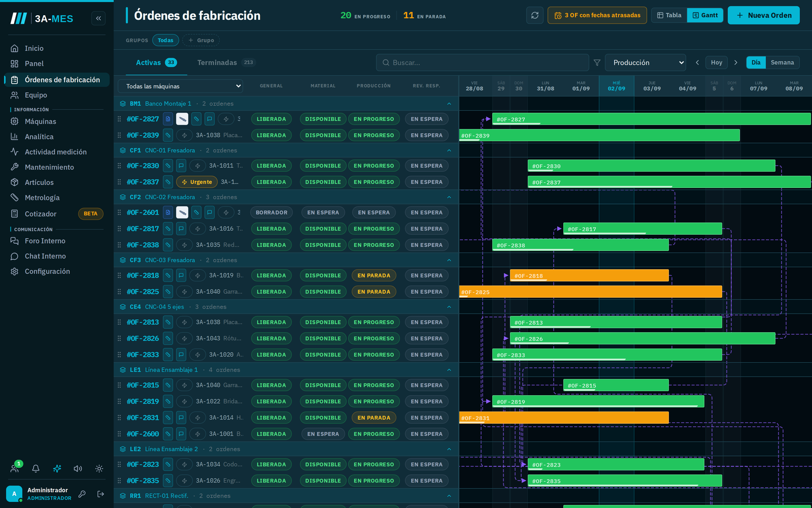
Task: Click Gantt bar #OF-2815
Action: [x=616, y=385]
